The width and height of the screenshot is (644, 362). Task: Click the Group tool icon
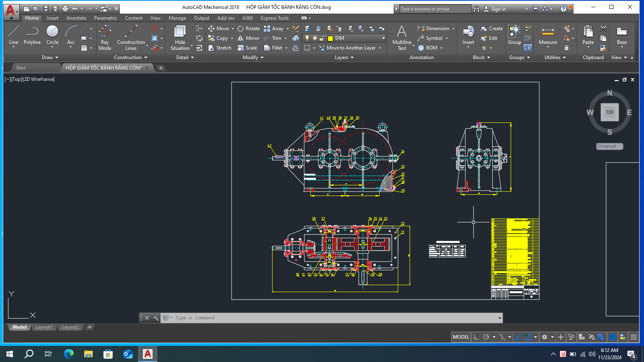[x=514, y=31]
